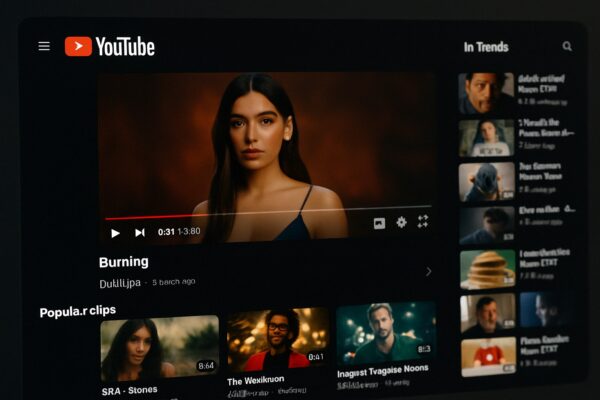The height and width of the screenshot is (400, 600).
Task: Expand description with the chevron arrow
Action: click(x=429, y=271)
